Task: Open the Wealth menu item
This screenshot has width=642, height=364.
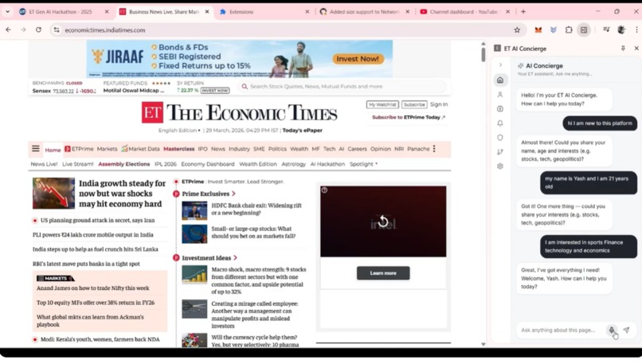Action: (299, 149)
